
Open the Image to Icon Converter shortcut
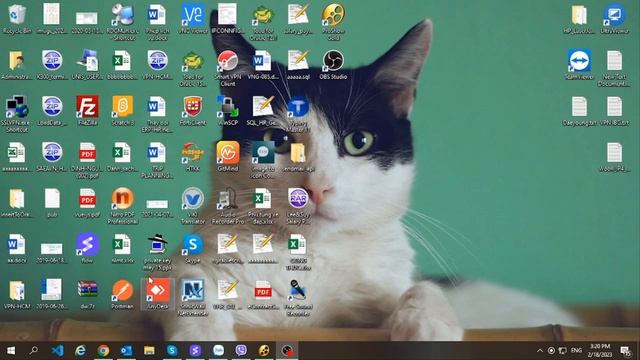[263, 160]
